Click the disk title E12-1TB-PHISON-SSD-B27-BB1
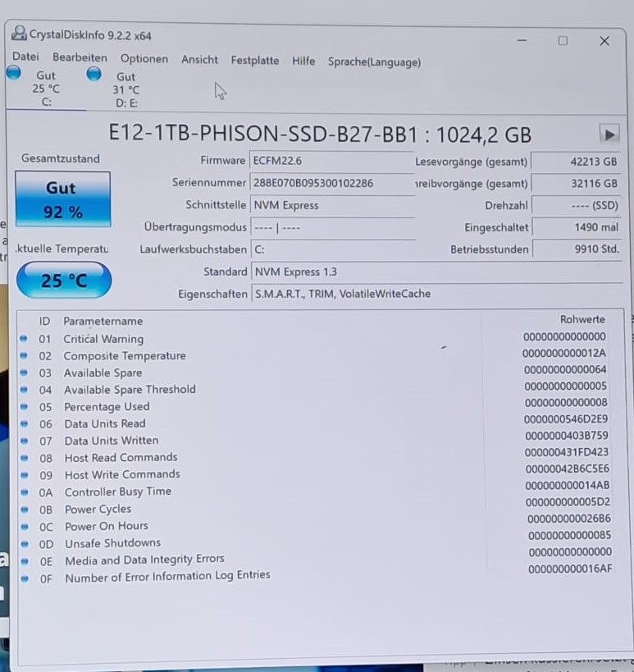The width and height of the screenshot is (634, 672). pos(320,133)
